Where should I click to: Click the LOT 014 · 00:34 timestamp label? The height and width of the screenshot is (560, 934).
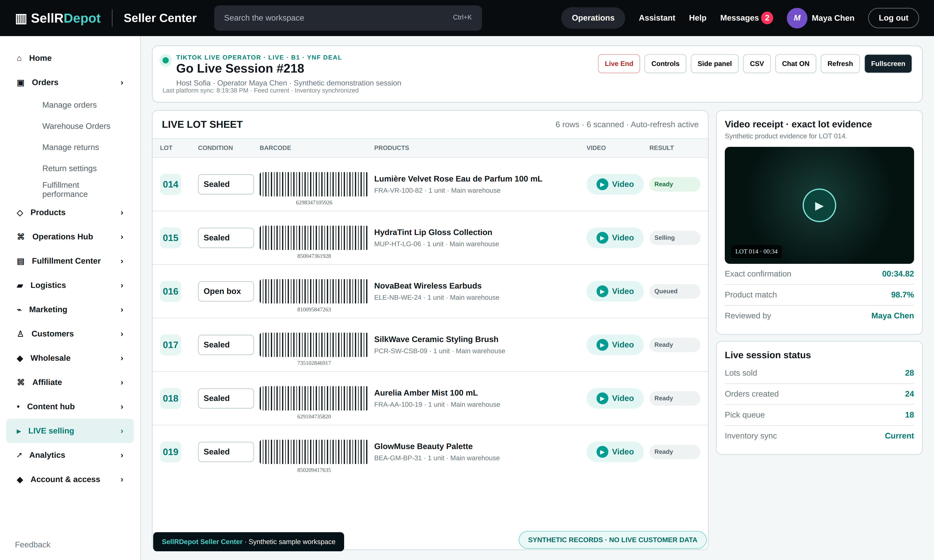[x=756, y=251]
